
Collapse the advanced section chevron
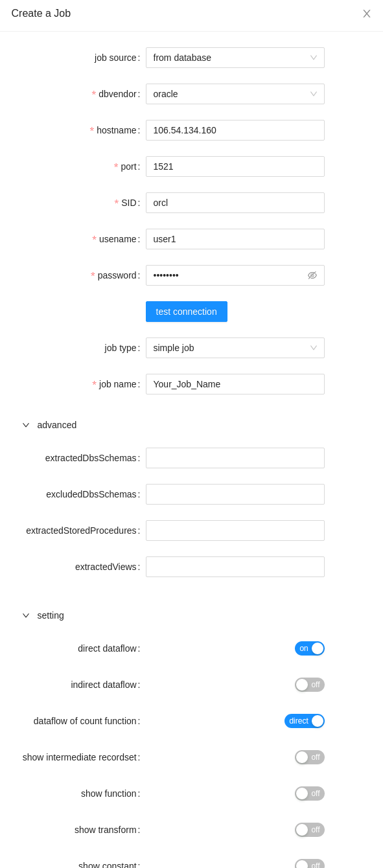click(x=26, y=425)
